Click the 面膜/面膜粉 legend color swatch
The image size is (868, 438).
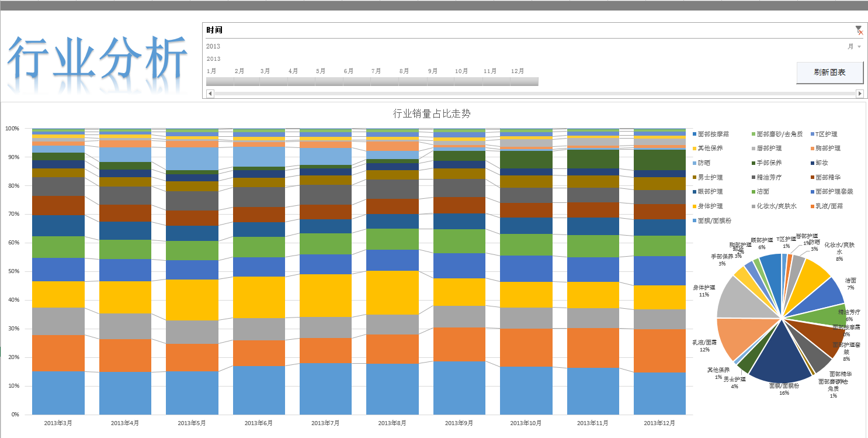[693, 220]
